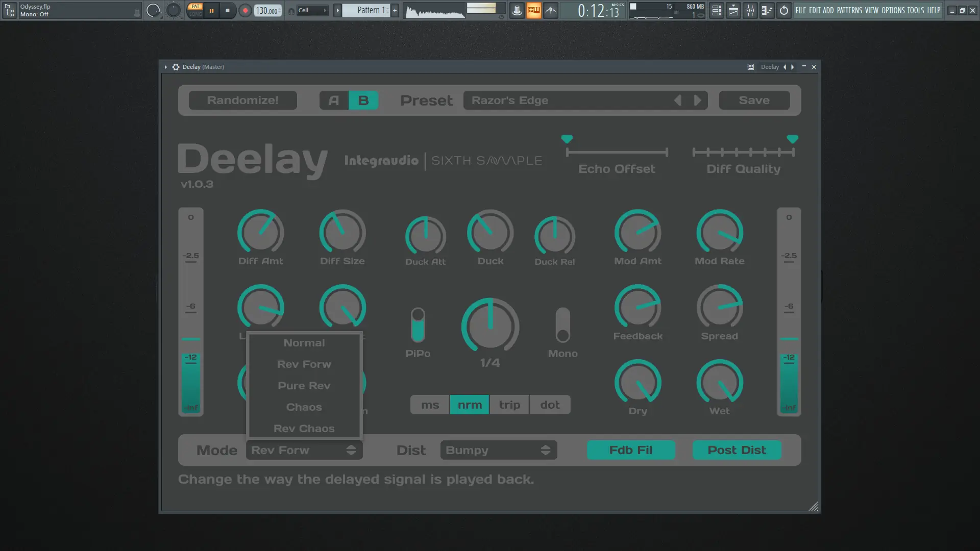Image resolution: width=980 pixels, height=551 pixels.
Task: Toggle the PiPo switch
Action: point(418,325)
